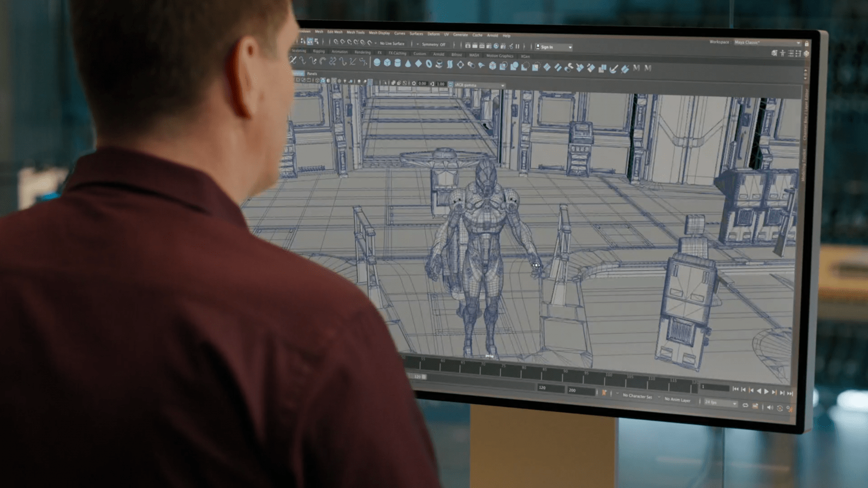Click the boolean shelf icon with overlapping shapes
This screenshot has width=868, height=488.
click(514, 66)
